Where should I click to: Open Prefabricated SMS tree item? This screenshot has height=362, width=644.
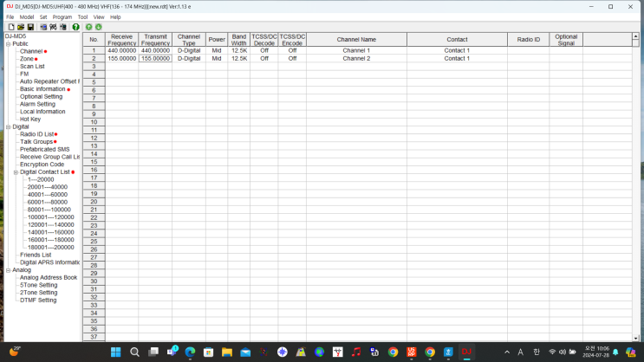(x=45, y=150)
